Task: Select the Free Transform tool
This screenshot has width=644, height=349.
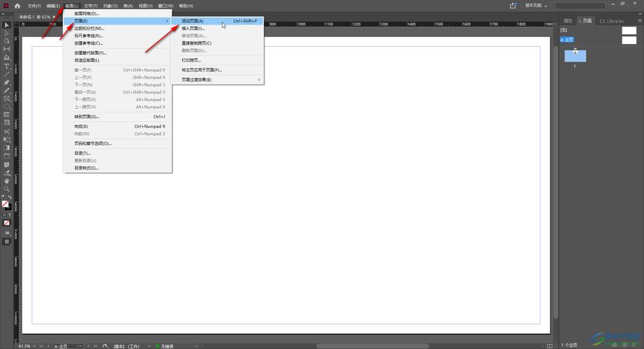Action: click(6, 140)
